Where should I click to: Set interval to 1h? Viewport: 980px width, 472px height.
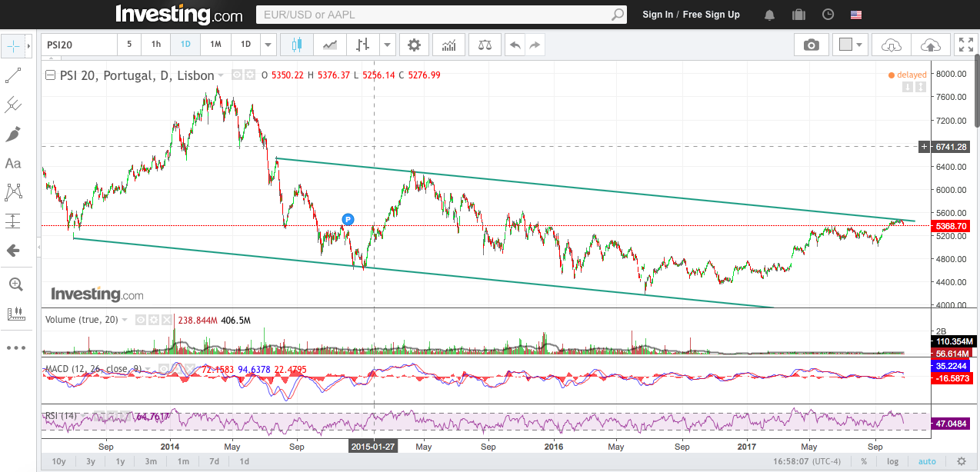pos(156,45)
